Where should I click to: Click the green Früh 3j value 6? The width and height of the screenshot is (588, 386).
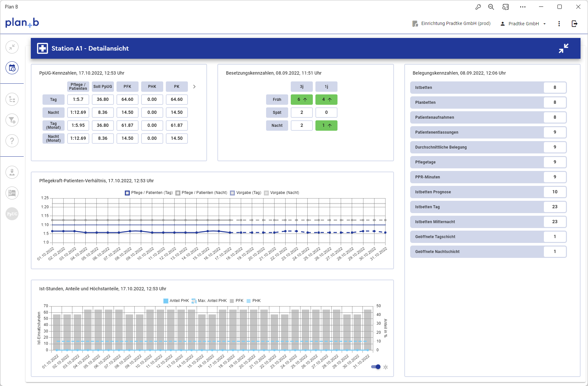point(302,100)
